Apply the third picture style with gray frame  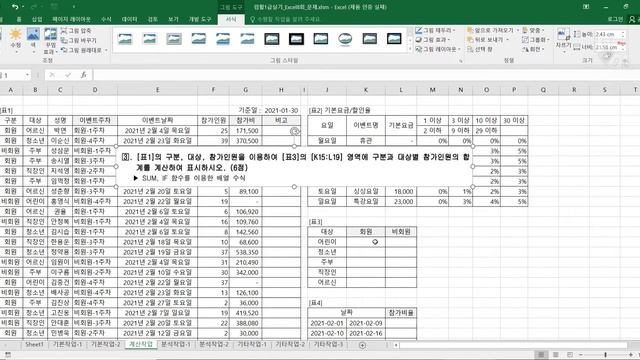click(174, 39)
